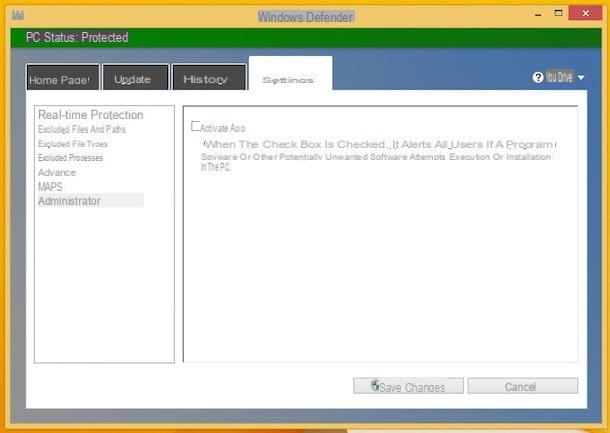
Task: Select the Advance settings entry
Action: [x=57, y=172]
